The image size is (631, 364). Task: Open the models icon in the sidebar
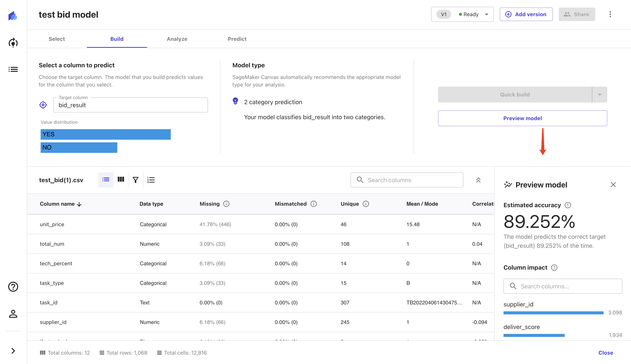(13, 43)
